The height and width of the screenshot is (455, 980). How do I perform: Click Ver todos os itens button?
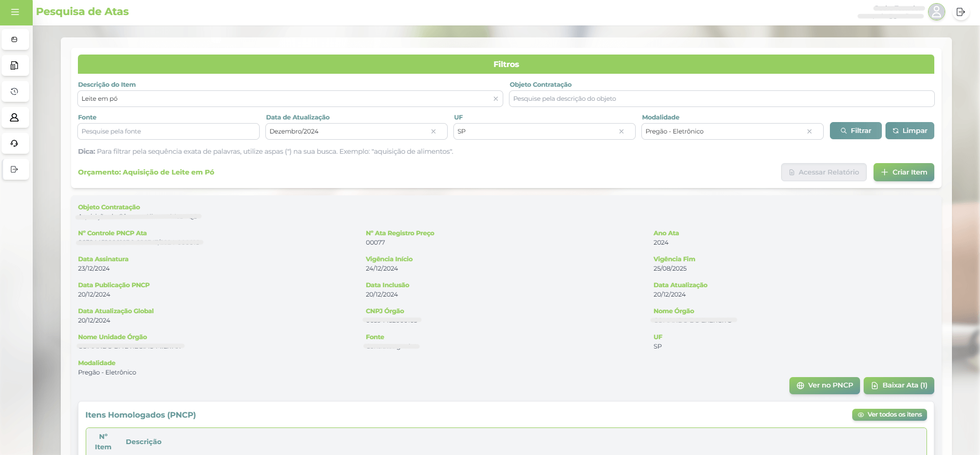pyautogui.click(x=889, y=414)
